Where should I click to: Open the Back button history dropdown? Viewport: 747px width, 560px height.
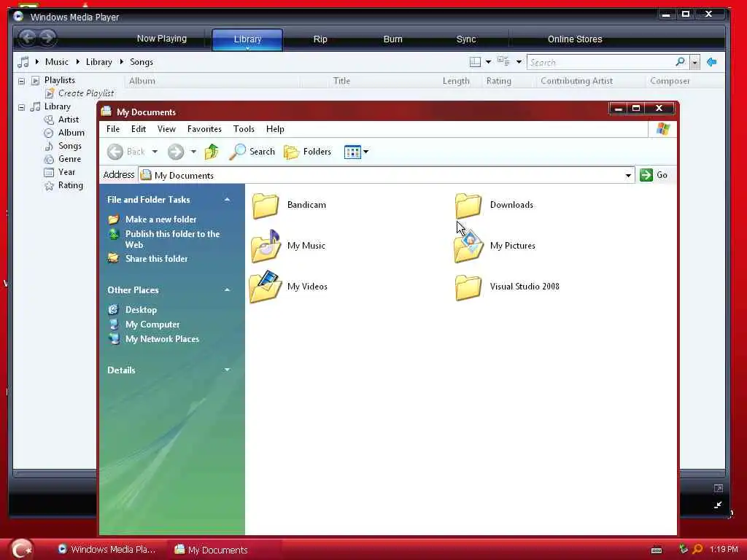tap(155, 152)
